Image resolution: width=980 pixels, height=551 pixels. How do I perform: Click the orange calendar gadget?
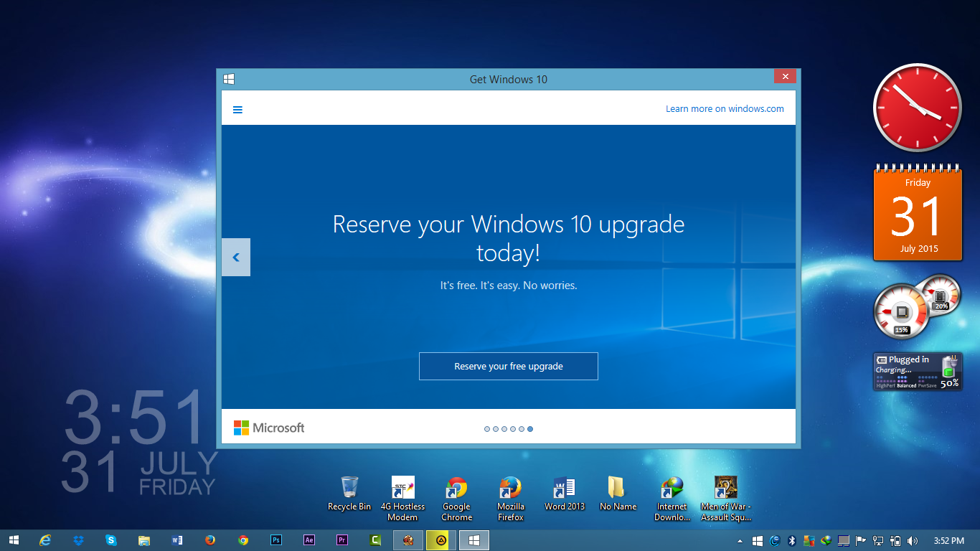point(918,212)
